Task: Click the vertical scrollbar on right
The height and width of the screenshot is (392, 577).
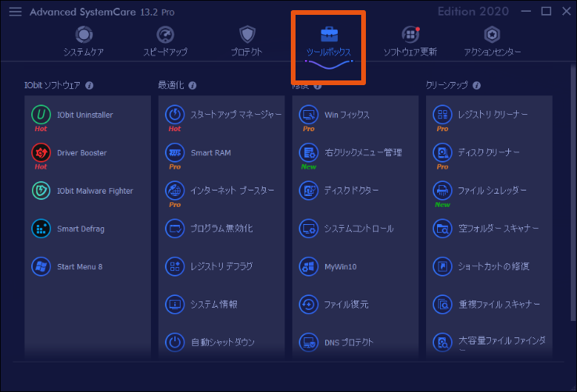Action: point(572,191)
